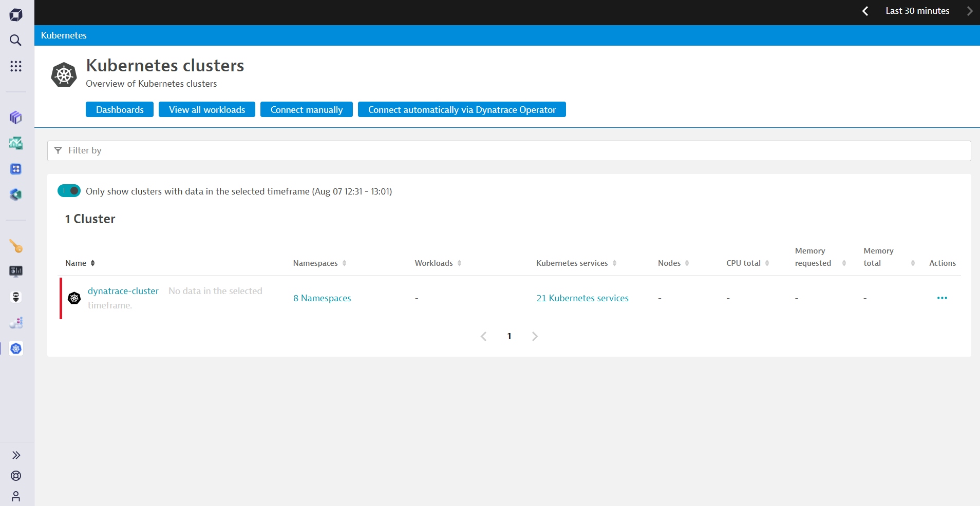Click the 'Kubernetes clusters' page title
980x506 pixels.
[165, 66]
